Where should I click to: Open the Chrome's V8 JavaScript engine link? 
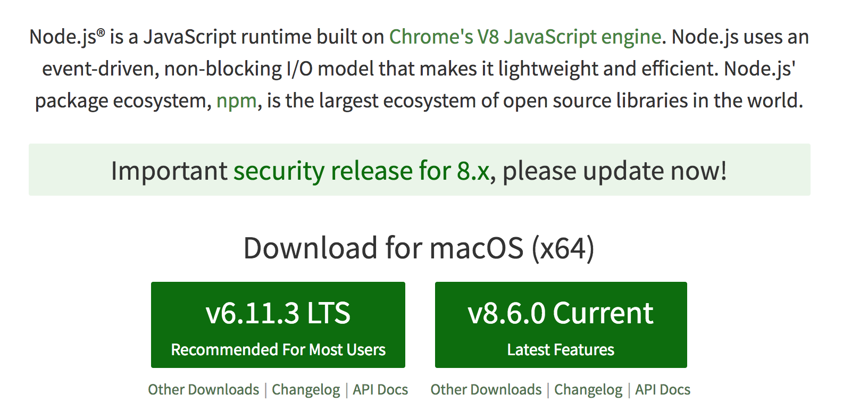[525, 37]
